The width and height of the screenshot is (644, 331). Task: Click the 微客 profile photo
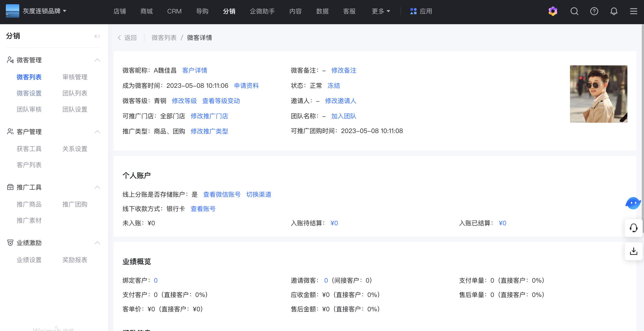tap(598, 94)
